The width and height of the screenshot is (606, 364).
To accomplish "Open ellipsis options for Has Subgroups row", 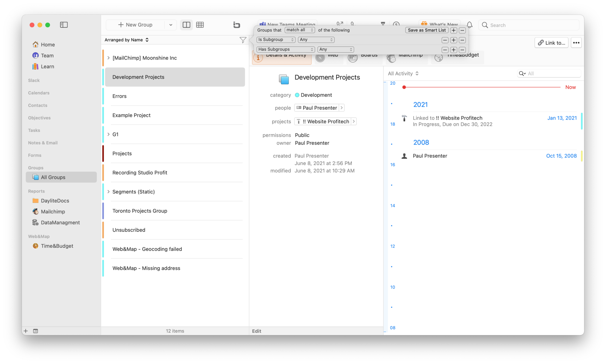I will [x=462, y=50].
